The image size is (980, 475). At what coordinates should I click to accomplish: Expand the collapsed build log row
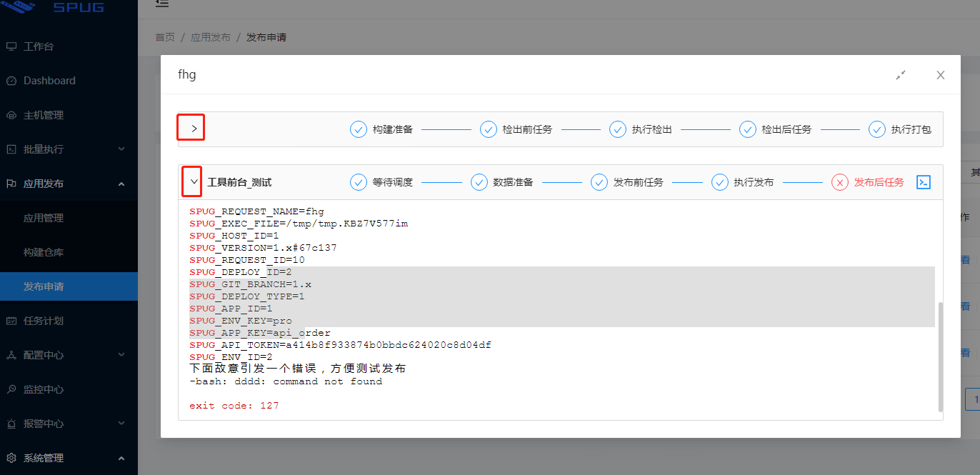click(x=194, y=129)
